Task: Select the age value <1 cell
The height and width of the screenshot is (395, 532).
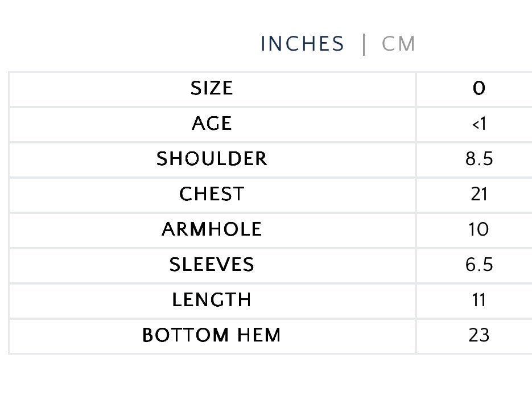Action: tap(479, 124)
